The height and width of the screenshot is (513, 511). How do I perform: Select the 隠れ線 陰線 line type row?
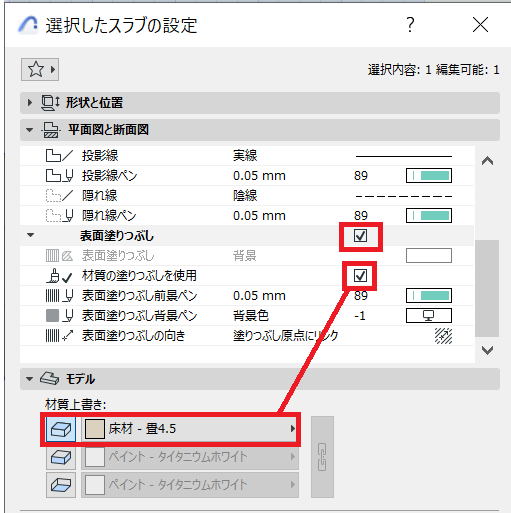(247, 196)
